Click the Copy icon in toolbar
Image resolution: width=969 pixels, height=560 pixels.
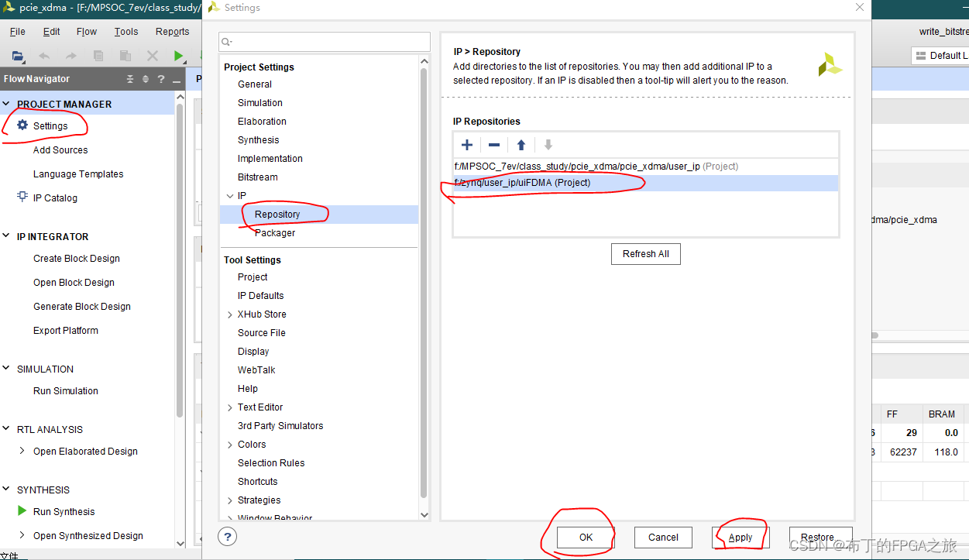[x=98, y=56]
